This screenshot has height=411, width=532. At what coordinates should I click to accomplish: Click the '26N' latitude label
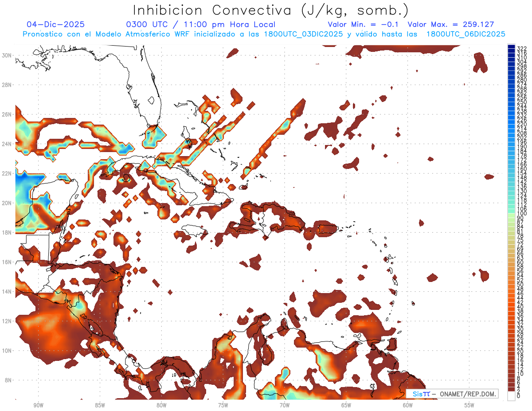point(6,114)
